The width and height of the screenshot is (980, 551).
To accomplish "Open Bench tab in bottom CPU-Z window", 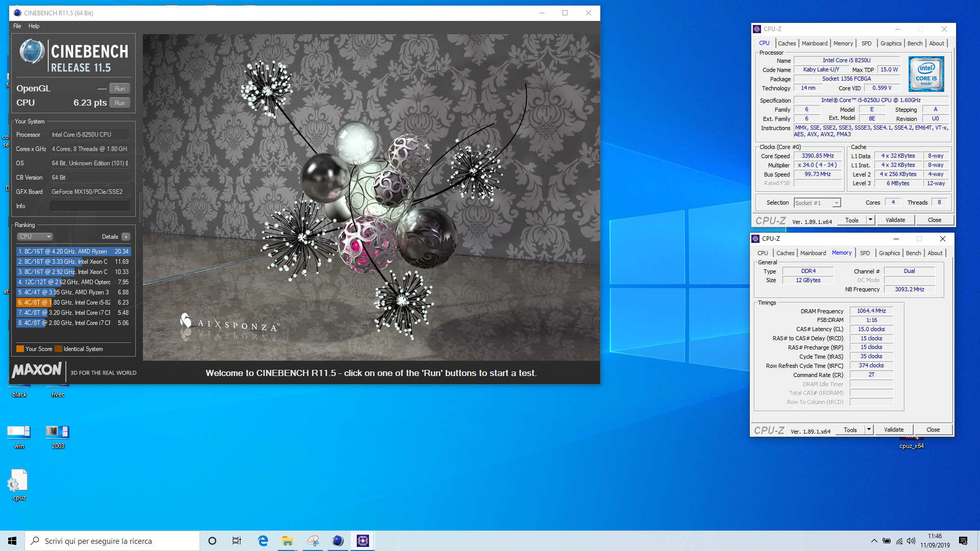I will [x=914, y=253].
